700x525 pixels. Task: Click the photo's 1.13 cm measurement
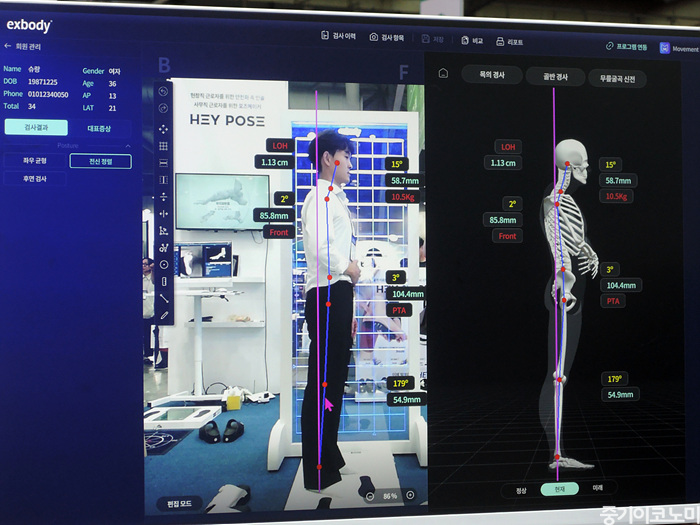pos(275,162)
